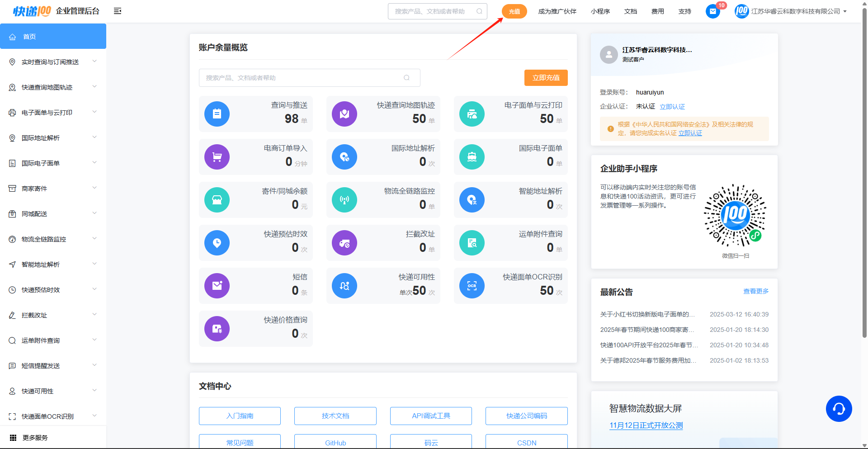Click the 短信 envelope icon
Viewport: 868px width, 449px height.
click(217, 286)
